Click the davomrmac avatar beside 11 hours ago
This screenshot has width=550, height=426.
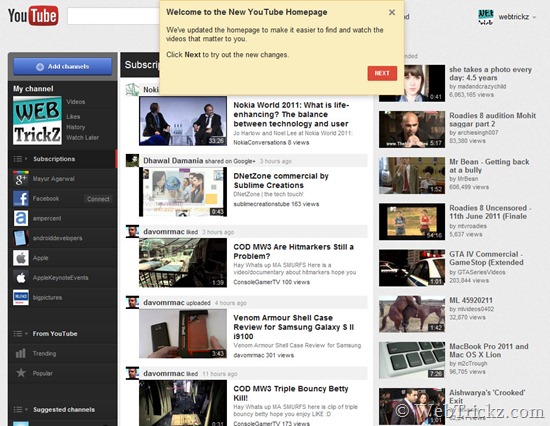point(132,373)
